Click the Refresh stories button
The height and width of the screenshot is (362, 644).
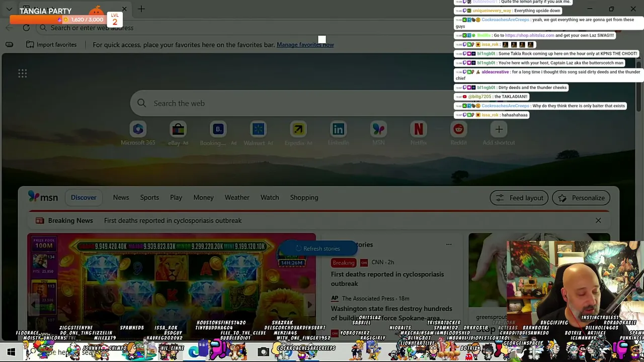click(x=317, y=248)
